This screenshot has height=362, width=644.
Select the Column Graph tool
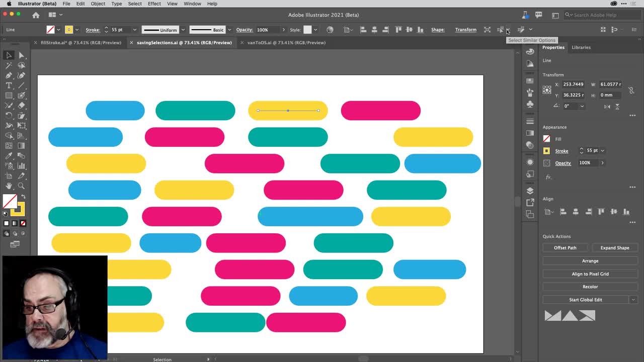[22, 166]
